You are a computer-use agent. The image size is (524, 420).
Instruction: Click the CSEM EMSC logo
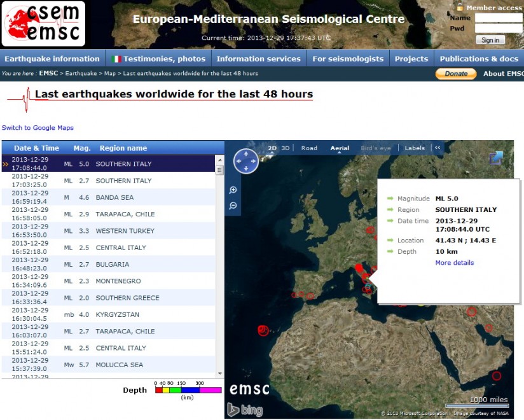pos(43,24)
